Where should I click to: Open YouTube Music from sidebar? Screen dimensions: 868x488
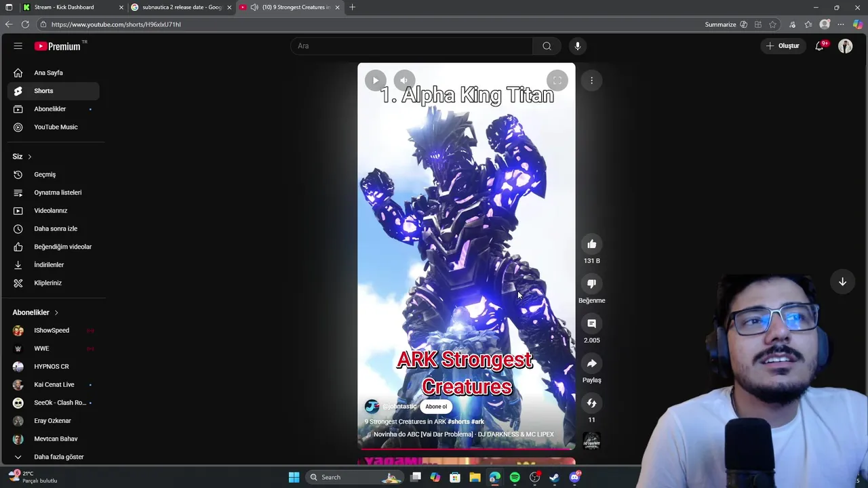[x=53, y=127]
